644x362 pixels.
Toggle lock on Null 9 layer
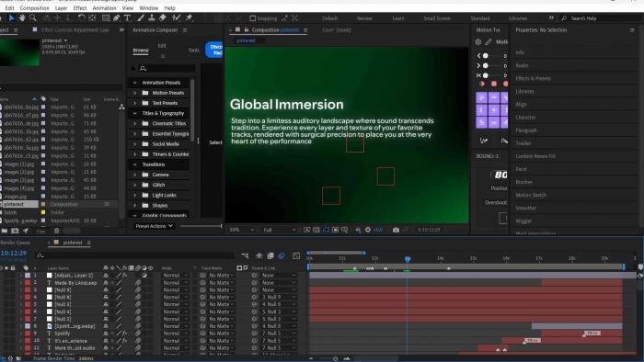pos(13,290)
